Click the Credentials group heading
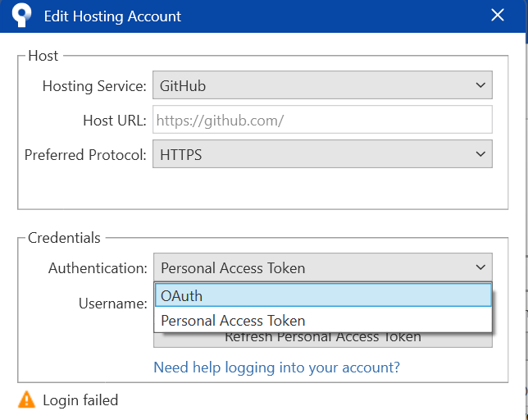 (64, 238)
